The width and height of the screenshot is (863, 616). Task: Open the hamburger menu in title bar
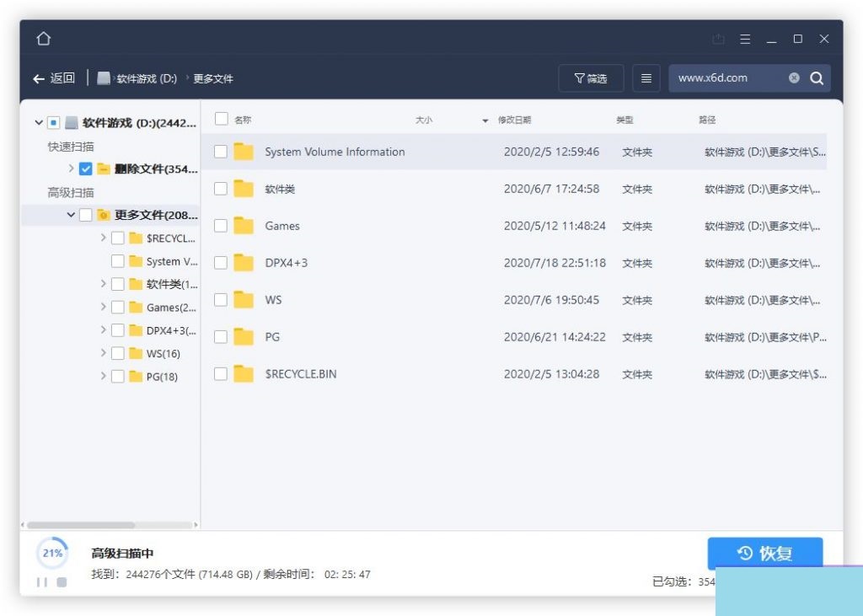pos(745,39)
